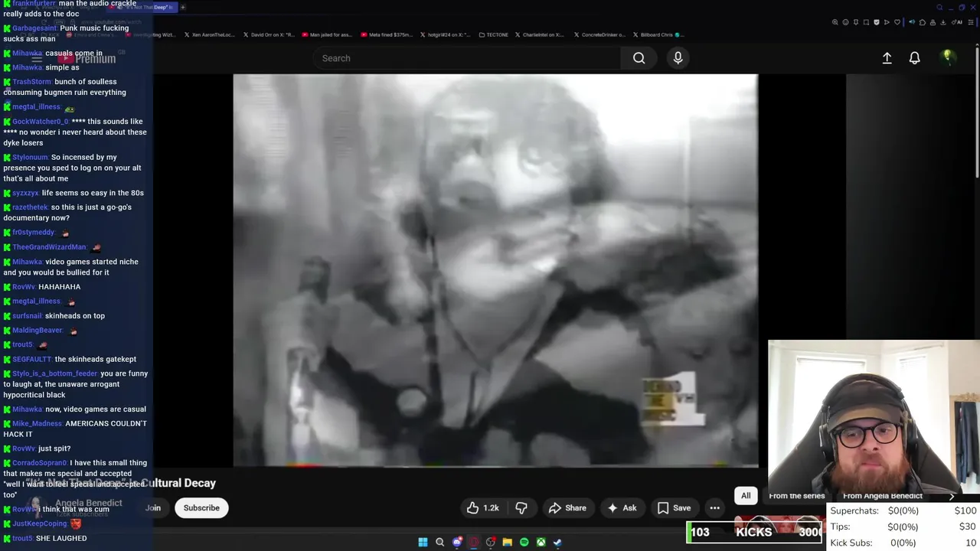Click chat username 'Mike_Madness'
The image size is (980, 551).
click(37, 424)
